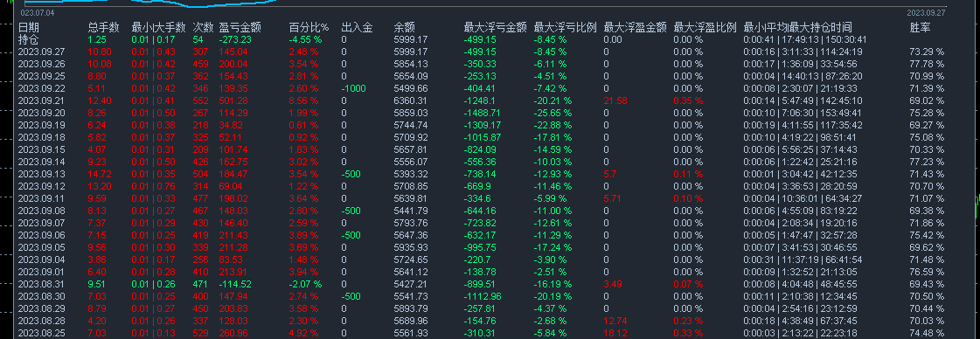Click the 200.04 profit cell
This screenshot has width=980, height=339.
click(233, 64)
